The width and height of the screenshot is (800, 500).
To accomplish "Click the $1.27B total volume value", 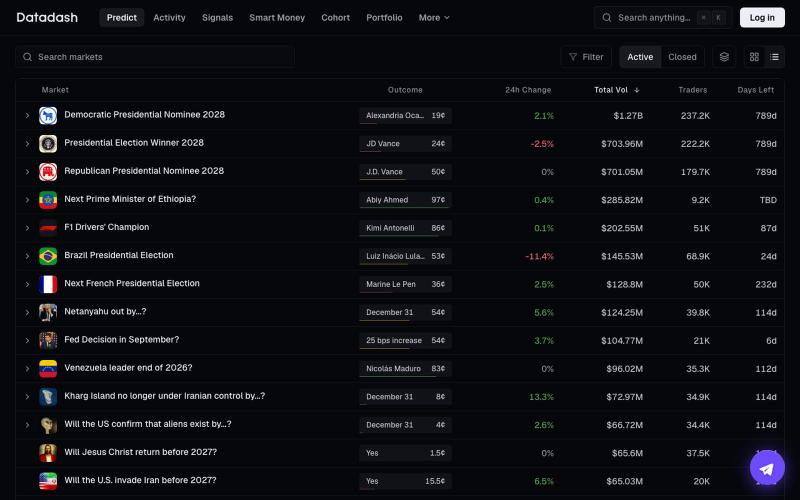I will 628,116.
